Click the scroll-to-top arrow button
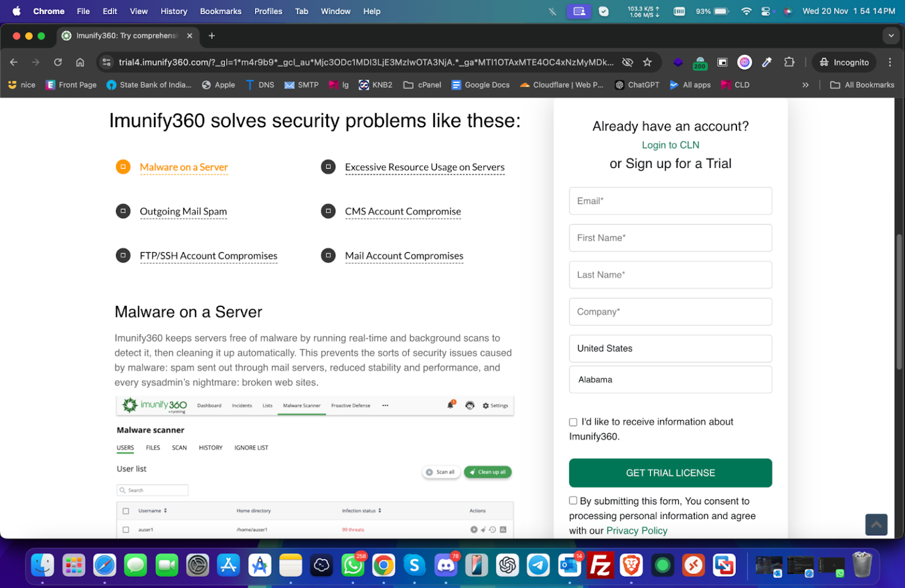905x588 pixels. click(x=876, y=524)
